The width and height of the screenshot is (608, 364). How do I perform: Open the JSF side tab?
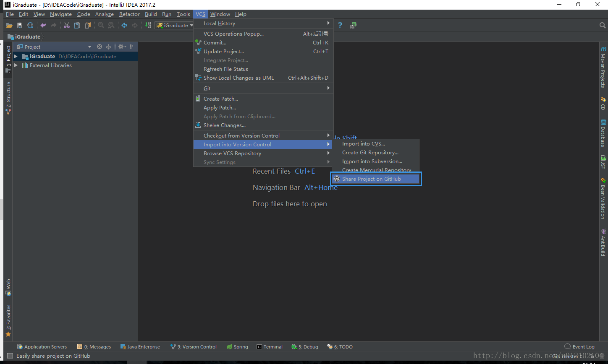[603, 162]
